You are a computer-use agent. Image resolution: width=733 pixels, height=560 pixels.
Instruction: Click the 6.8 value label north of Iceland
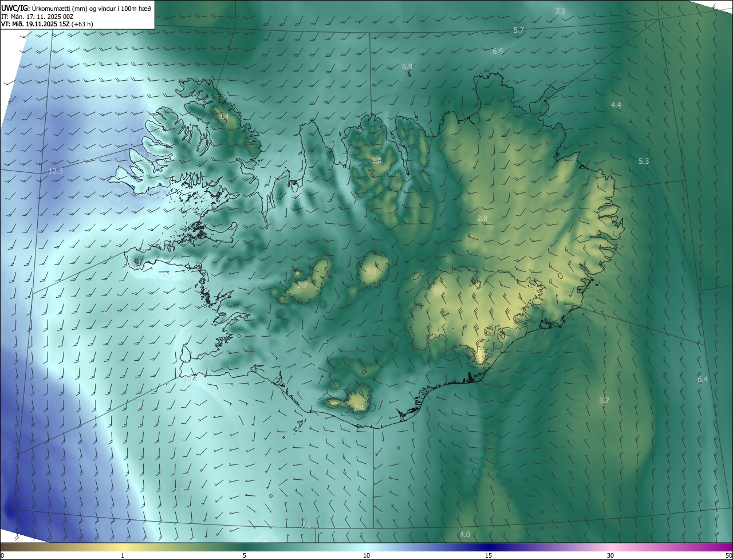click(x=498, y=51)
